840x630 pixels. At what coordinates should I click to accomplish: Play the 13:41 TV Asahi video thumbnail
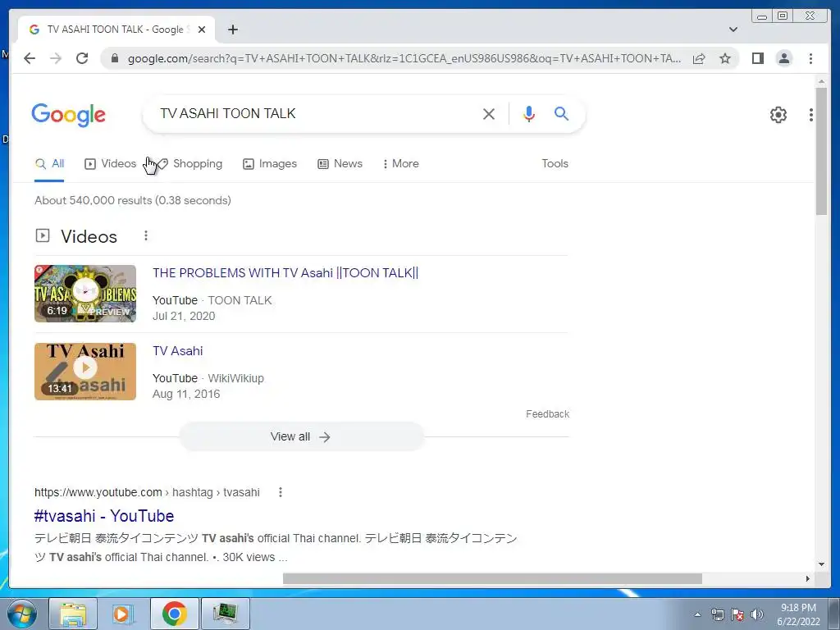[85, 372]
